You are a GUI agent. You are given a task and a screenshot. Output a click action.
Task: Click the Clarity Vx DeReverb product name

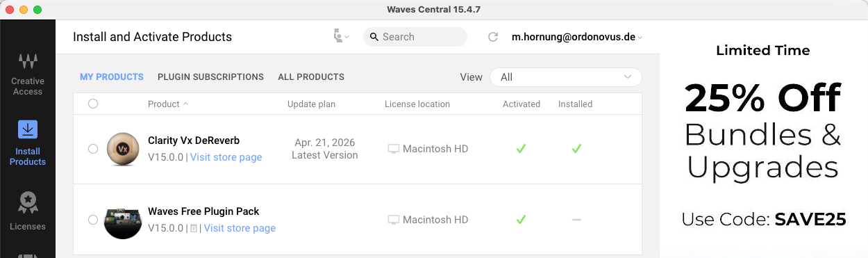tap(194, 140)
